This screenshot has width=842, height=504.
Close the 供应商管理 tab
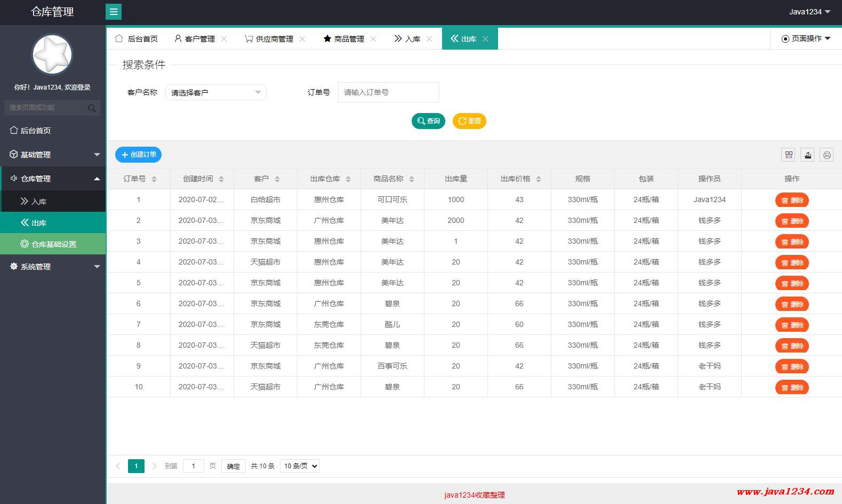point(302,39)
